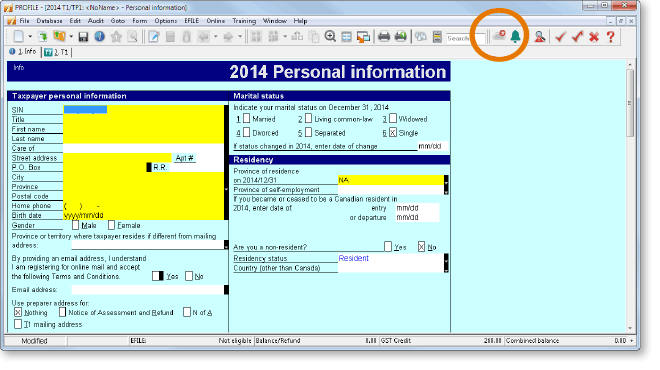This screenshot has width=660, height=370.
Task: Click the zoom magnifier icon
Action: tap(330, 37)
